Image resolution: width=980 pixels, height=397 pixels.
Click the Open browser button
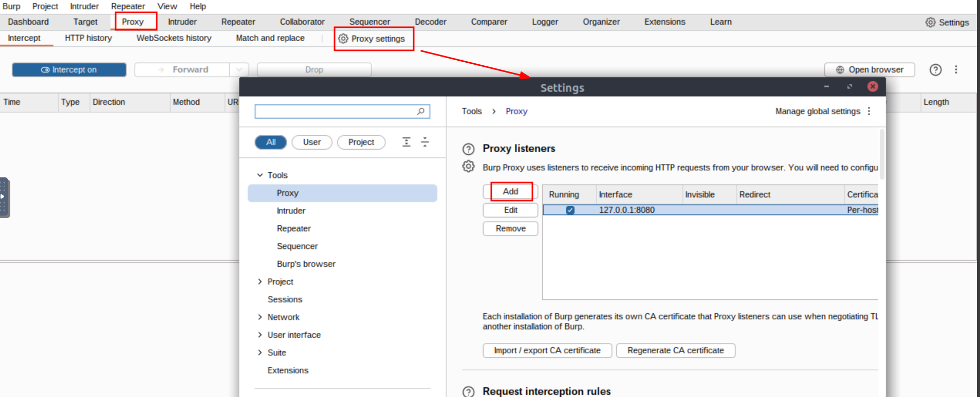[x=870, y=69]
